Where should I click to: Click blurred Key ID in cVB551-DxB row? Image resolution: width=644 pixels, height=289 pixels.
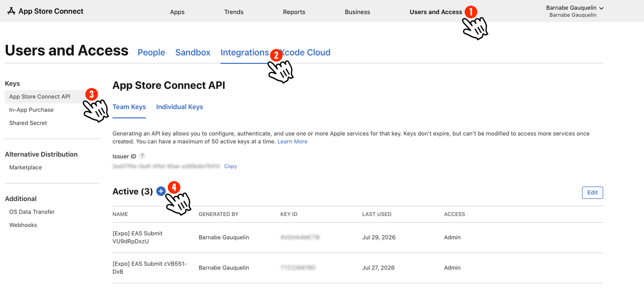[x=298, y=268]
